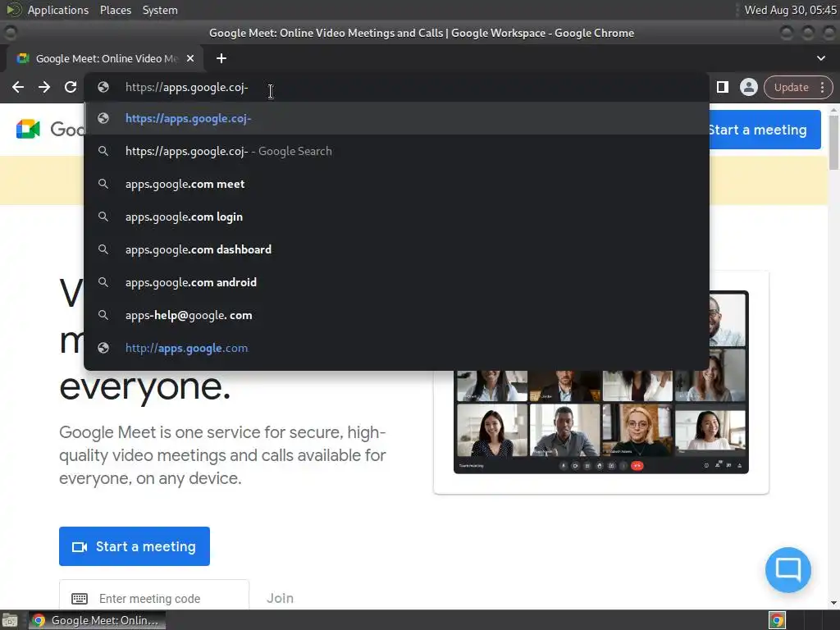Select the apps-help@google. com suggestion
This screenshot has width=840, height=630.
[x=396, y=315]
